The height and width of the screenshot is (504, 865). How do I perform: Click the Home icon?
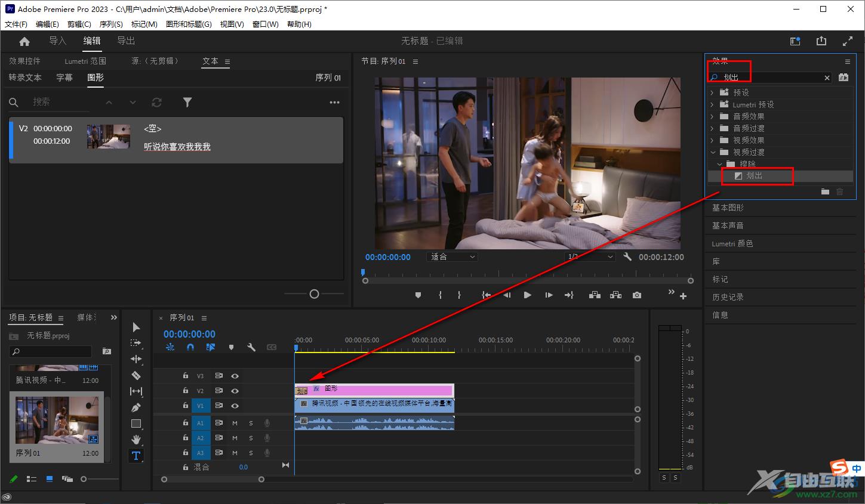24,41
